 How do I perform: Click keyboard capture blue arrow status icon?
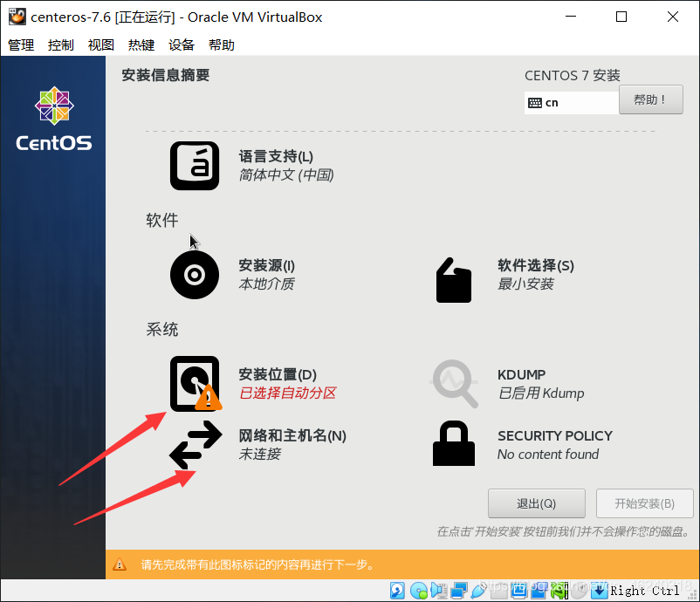point(600,591)
